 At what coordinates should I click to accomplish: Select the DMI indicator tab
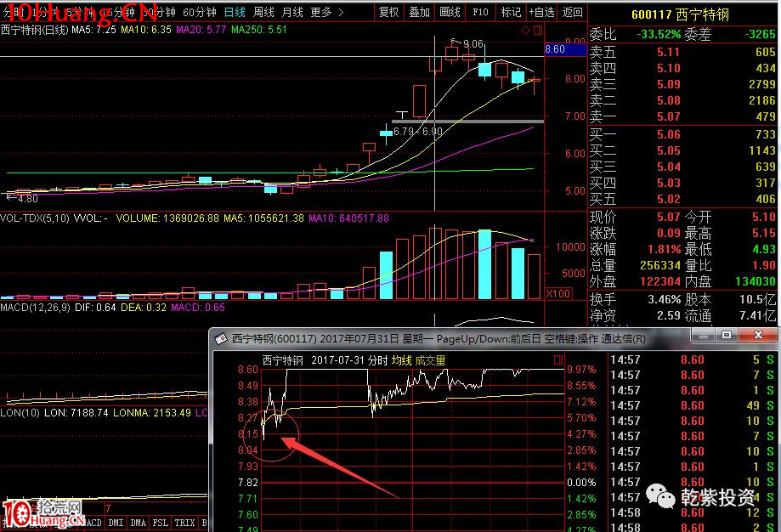point(116,523)
